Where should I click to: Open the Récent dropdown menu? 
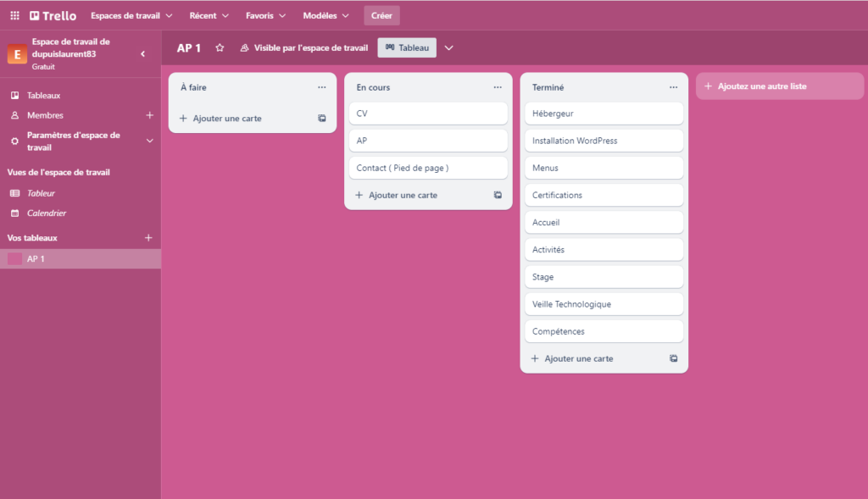click(x=209, y=15)
